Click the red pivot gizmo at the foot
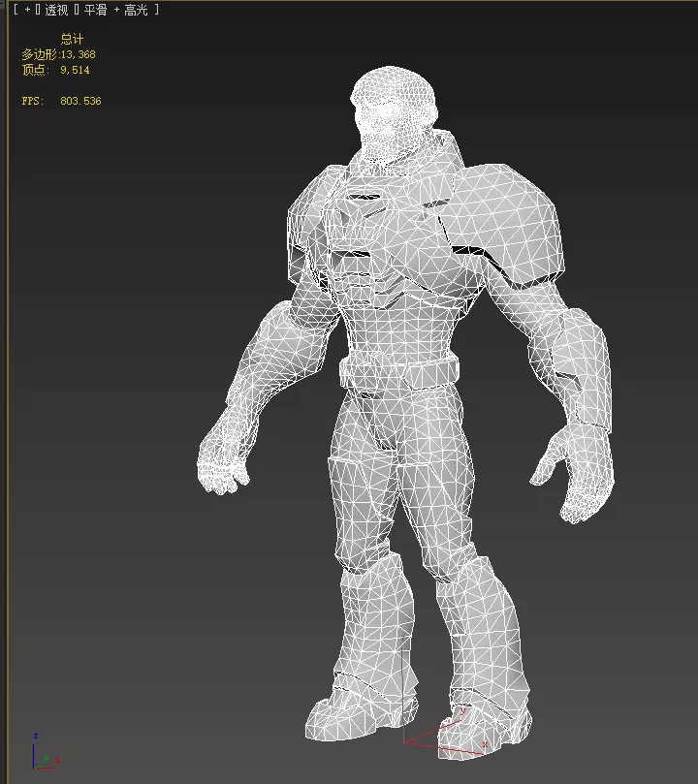Screen dimensions: 698x784 click(444, 733)
